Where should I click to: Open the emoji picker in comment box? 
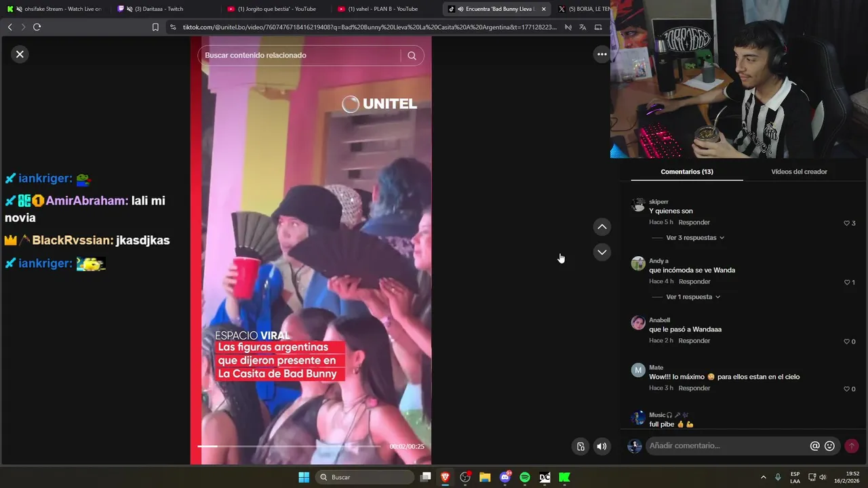point(829,446)
